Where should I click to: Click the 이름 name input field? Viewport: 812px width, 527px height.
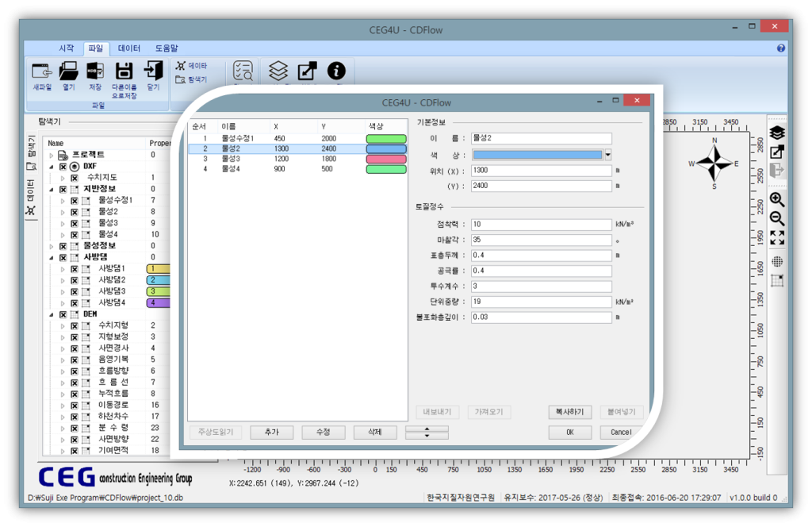[x=541, y=138]
